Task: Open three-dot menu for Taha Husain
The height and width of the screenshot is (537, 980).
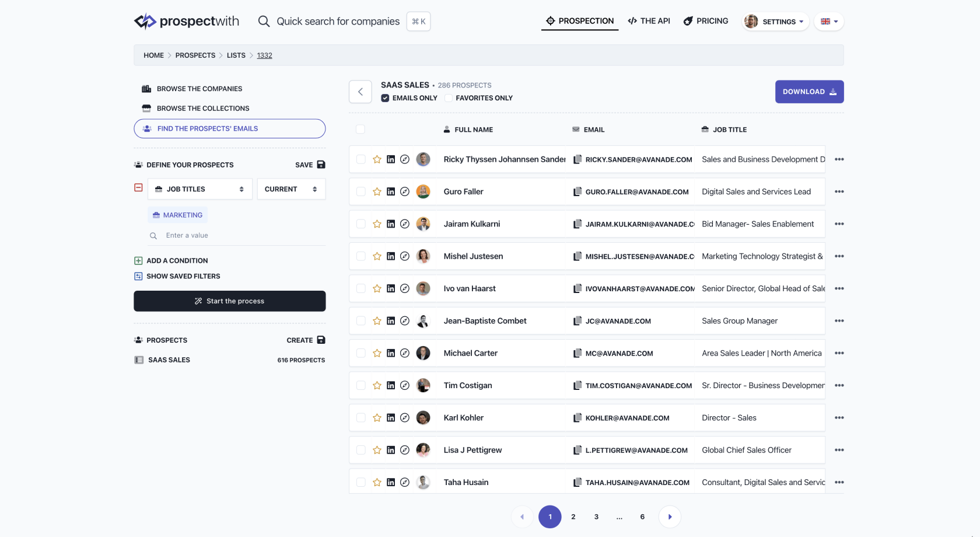Action: [839, 482]
